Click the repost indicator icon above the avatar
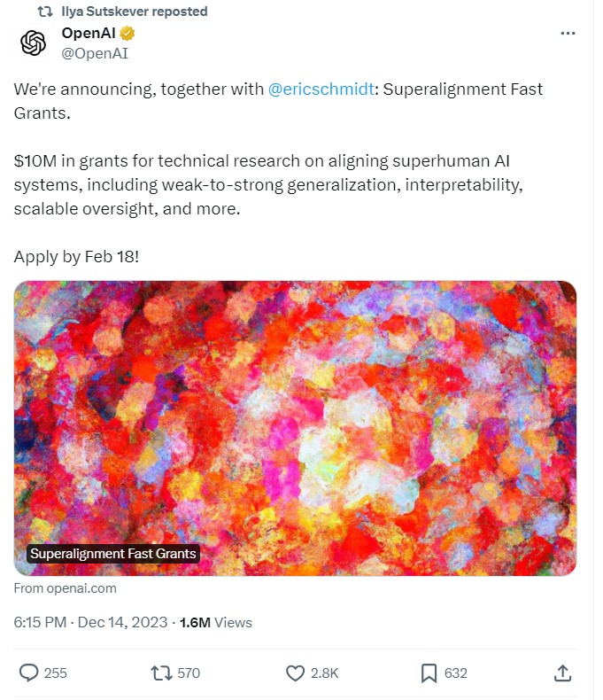 click(44, 12)
